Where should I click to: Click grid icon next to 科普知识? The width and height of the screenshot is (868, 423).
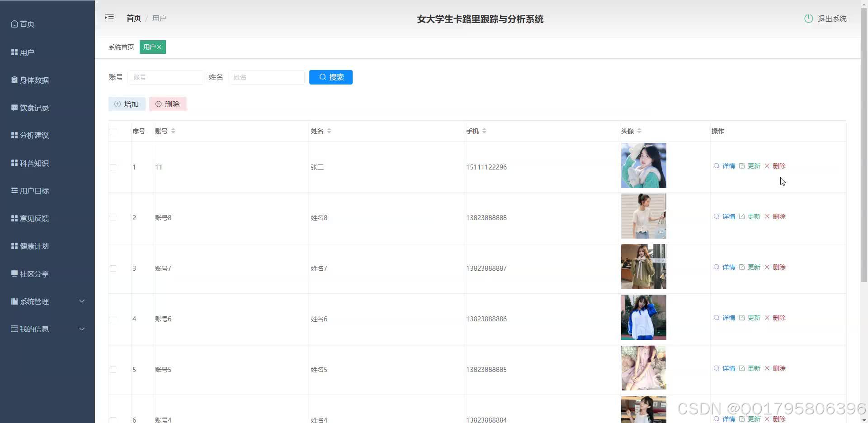(x=14, y=163)
